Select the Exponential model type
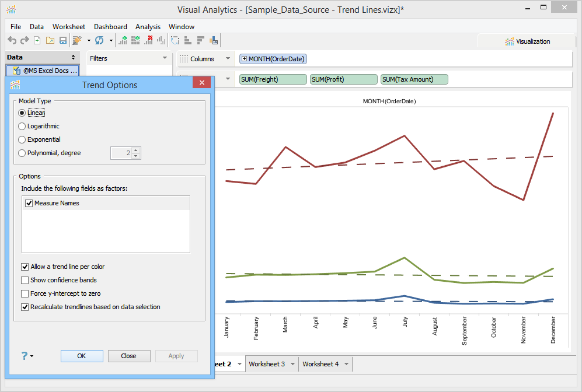The width and height of the screenshot is (582, 392). 22,139
